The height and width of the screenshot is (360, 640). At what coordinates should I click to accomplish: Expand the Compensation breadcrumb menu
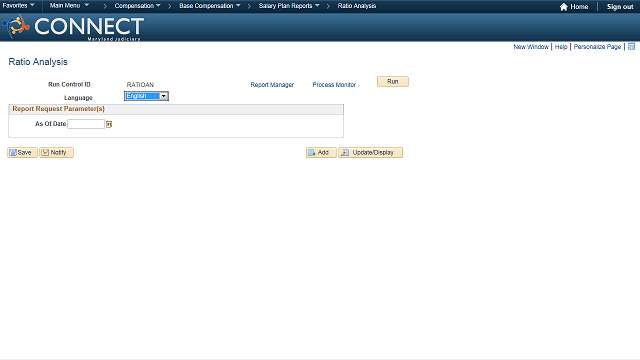coord(138,6)
